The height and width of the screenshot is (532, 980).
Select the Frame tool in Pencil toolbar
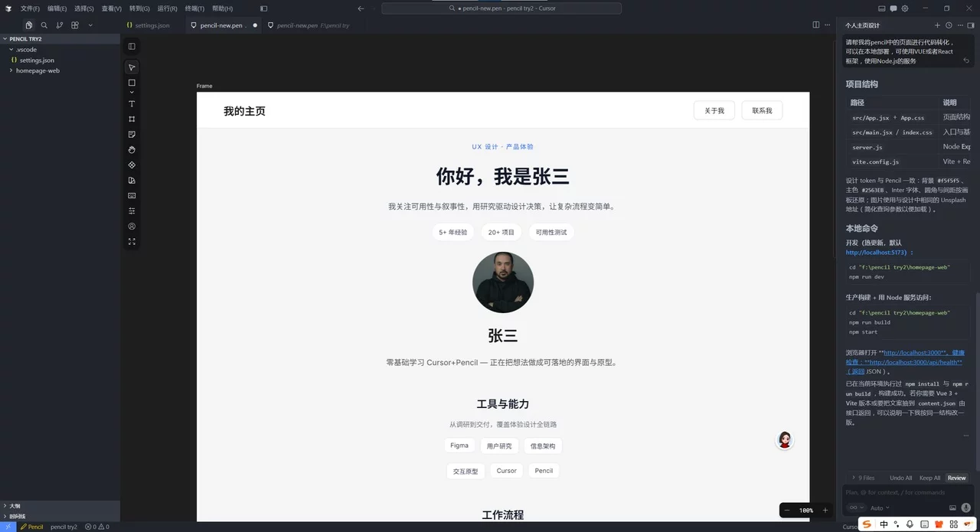point(131,119)
